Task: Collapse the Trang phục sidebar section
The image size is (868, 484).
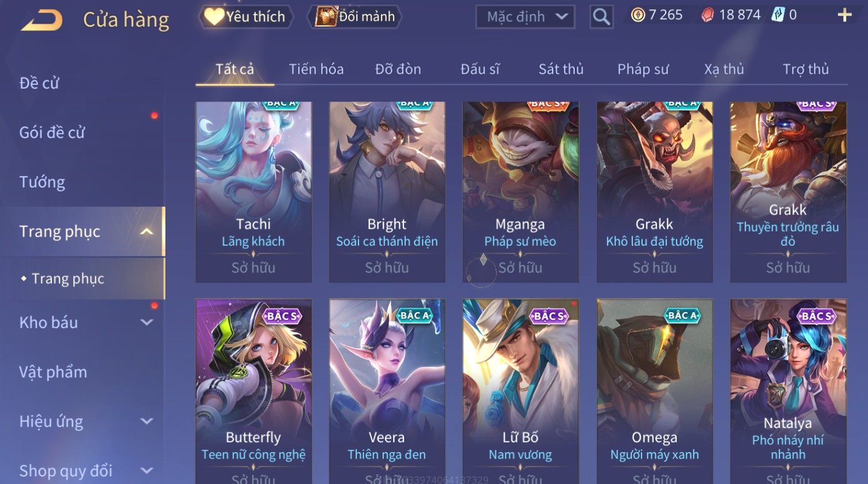Action: tap(147, 231)
